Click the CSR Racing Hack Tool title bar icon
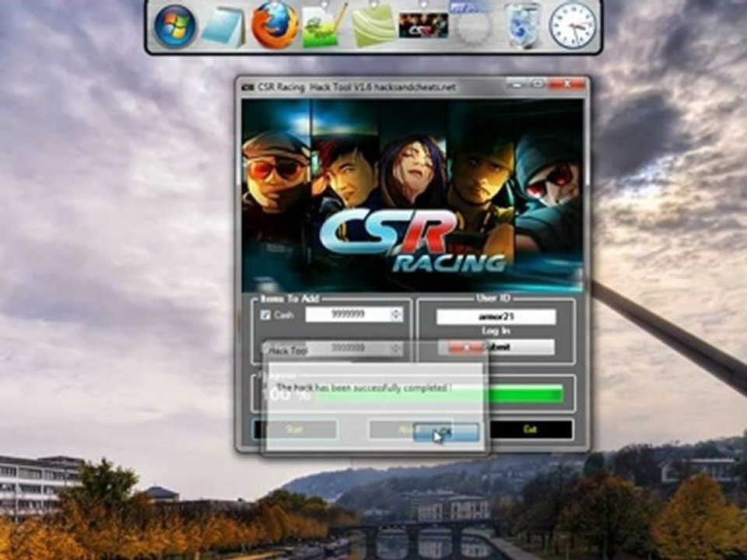 tap(247, 87)
